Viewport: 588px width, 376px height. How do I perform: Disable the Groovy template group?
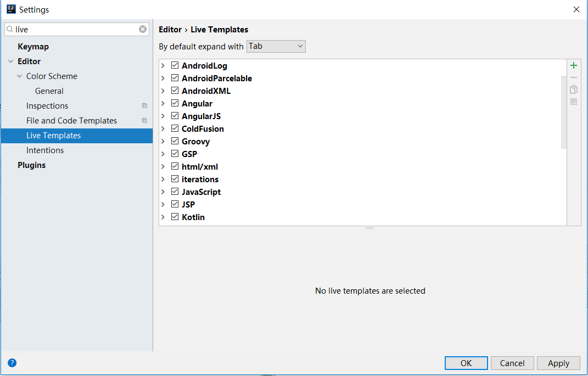[175, 141]
